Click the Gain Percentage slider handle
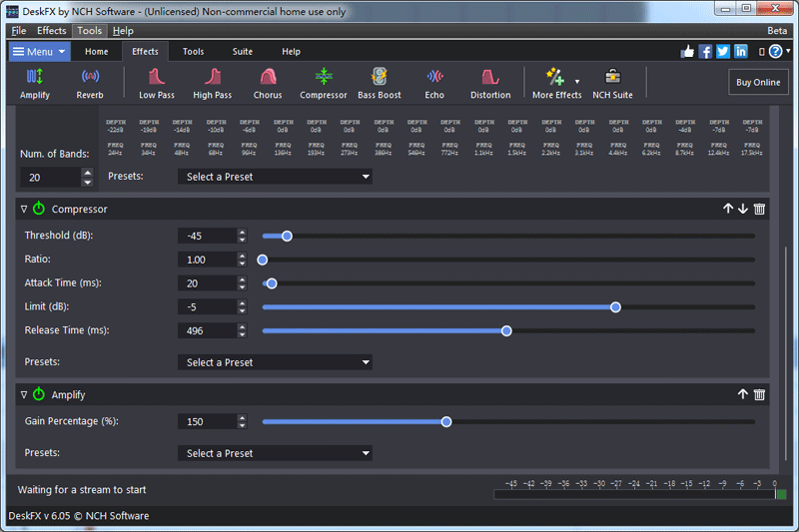The height and width of the screenshot is (532, 799). pos(446,421)
